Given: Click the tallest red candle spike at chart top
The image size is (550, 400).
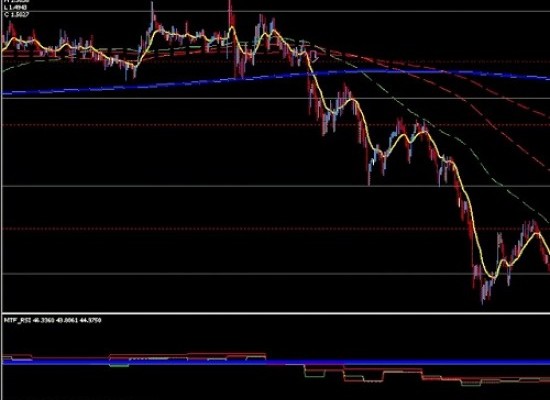Looking at the screenshot, I should (230, 11).
